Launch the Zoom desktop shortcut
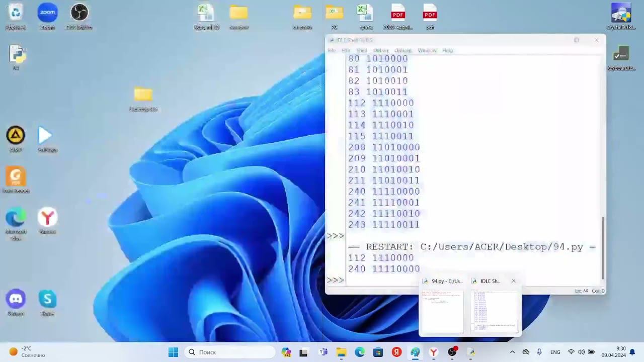The height and width of the screenshot is (362, 644). pyautogui.click(x=47, y=16)
